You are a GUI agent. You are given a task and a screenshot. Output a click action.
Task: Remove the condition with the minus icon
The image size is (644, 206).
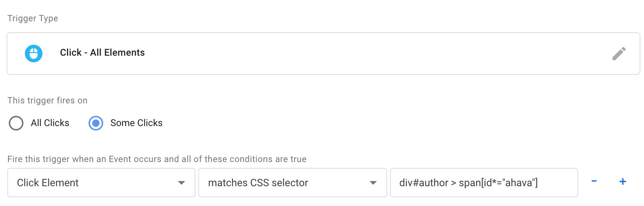click(x=594, y=181)
